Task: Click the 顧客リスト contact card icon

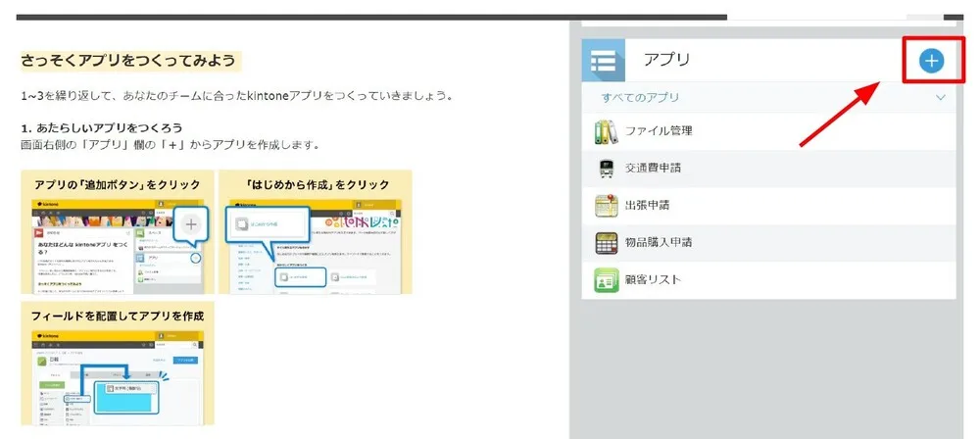Action: pyautogui.click(x=607, y=280)
